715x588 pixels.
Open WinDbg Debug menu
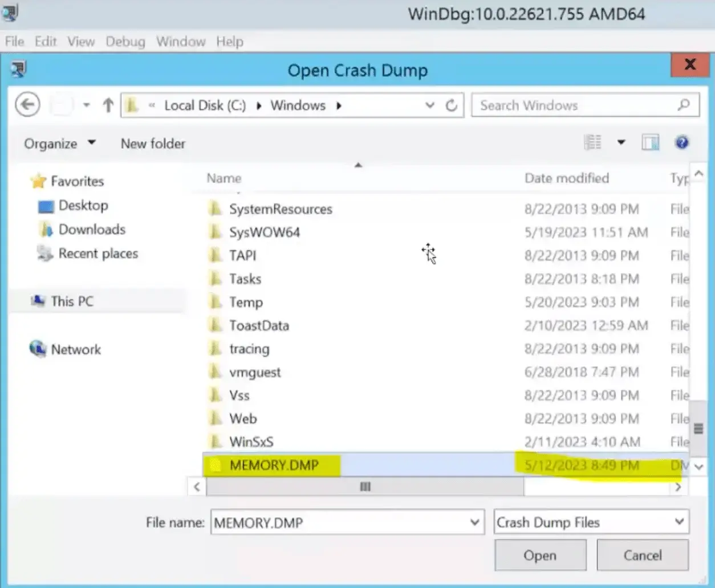pos(125,42)
